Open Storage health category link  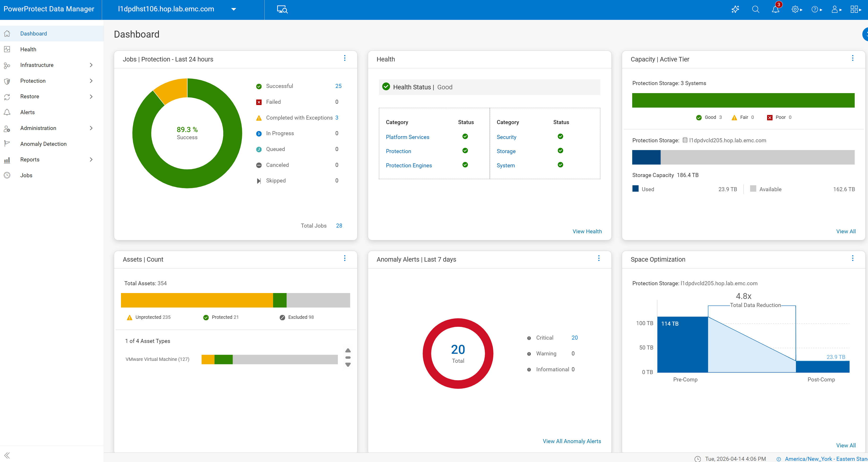pos(506,151)
